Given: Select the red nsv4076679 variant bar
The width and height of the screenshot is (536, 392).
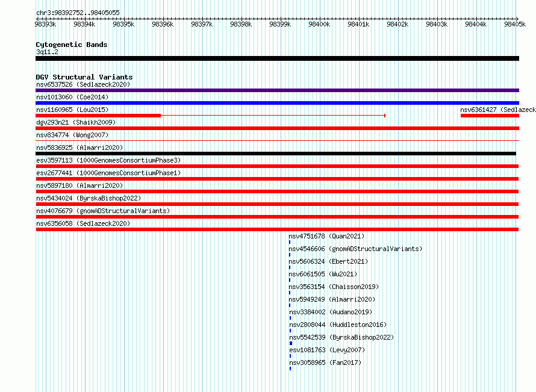Looking at the screenshot, I should (x=277, y=217).
